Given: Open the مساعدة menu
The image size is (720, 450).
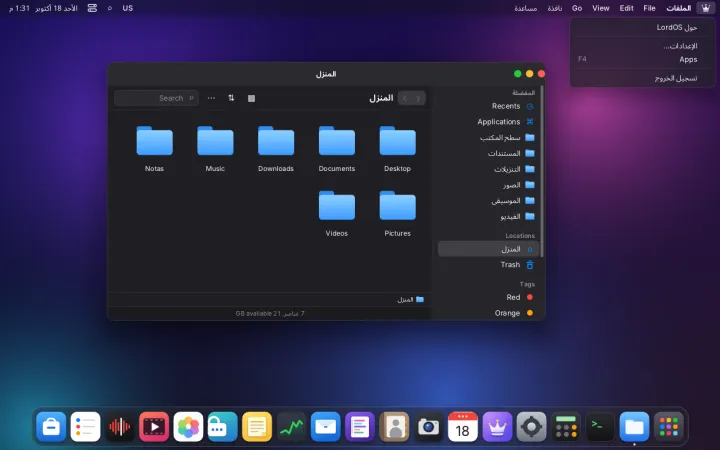Looking at the screenshot, I should coord(526,8).
